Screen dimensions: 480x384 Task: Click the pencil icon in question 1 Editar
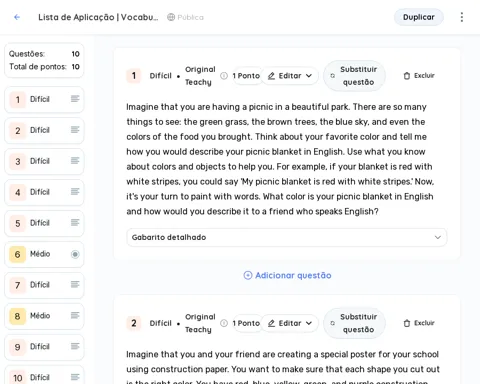(271, 76)
